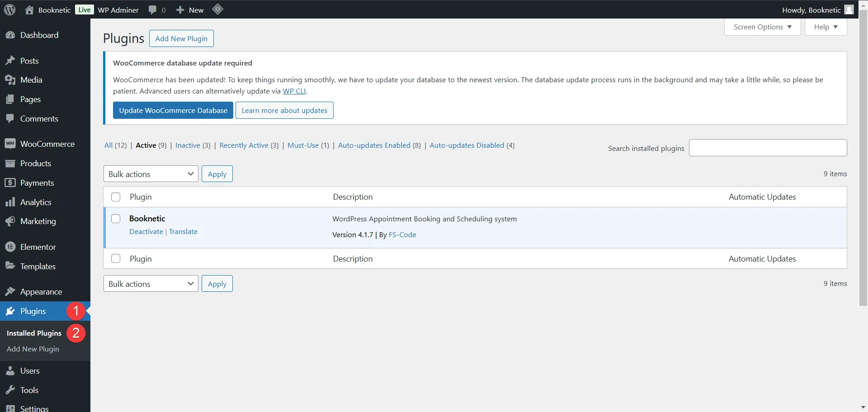Image resolution: width=868 pixels, height=412 pixels.
Task: Select Installed Plugins submenu item
Action: coord(34,333)
